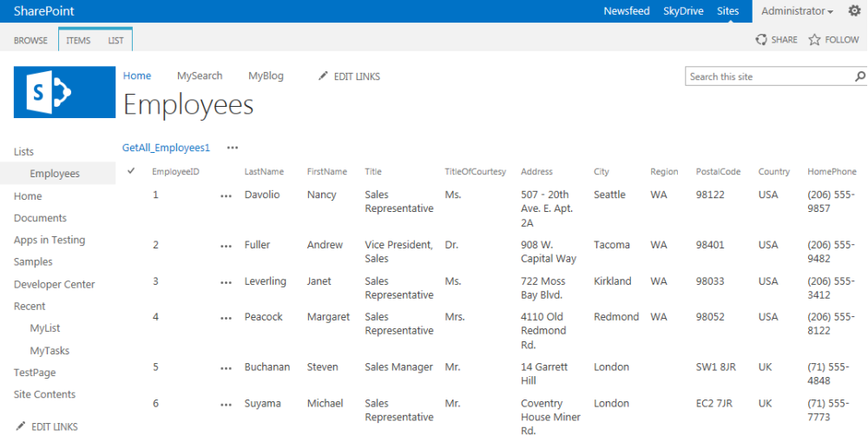Viewport: 868px width, 436px height.
Task: Open MySearch in top navigation
Action: click(x=200, y=76)
